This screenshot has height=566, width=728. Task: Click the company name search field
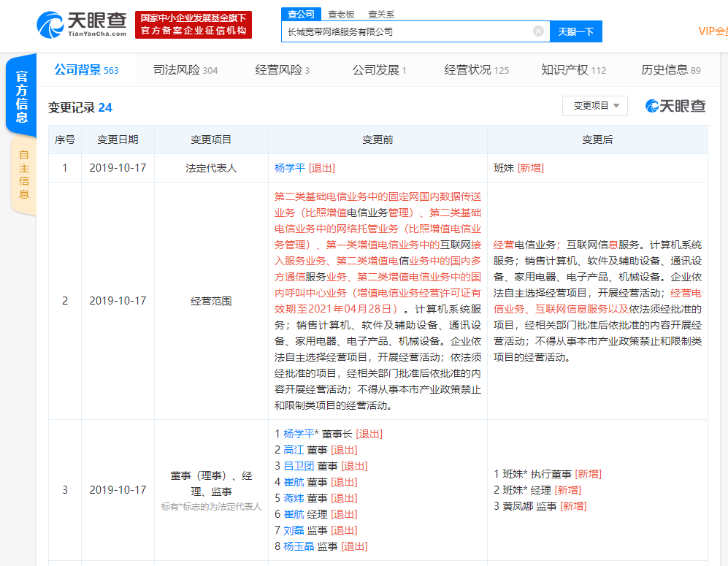(x=405, y=31)
